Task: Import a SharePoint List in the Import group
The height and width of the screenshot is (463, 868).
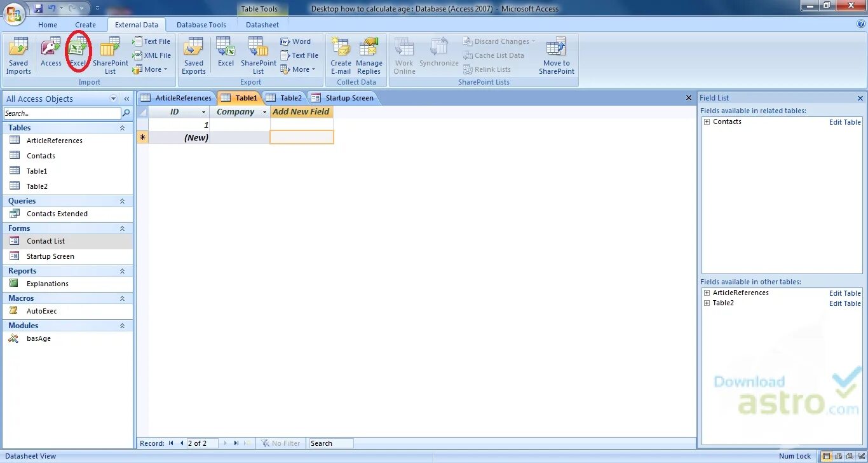Action: coord(111,55)
